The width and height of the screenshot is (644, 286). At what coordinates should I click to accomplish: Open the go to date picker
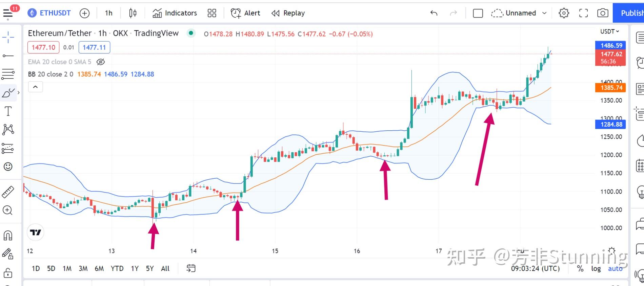[x=191, y=268]
